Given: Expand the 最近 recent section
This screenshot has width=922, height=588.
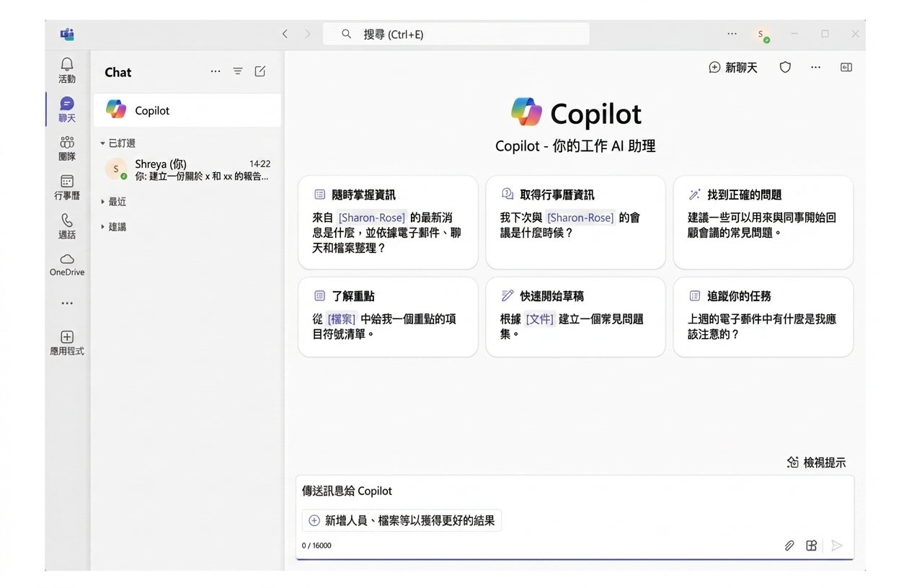Looking at the screenshot, I should tap(113, 202).
